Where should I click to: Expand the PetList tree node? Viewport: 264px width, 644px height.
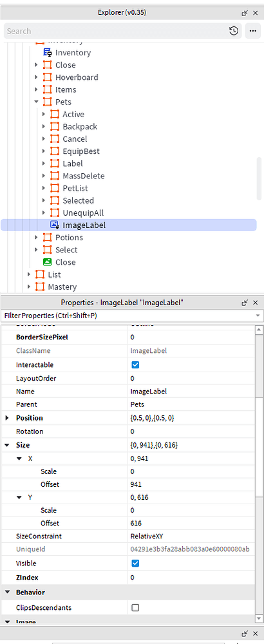pyautogui.click(x=44, y=188)
